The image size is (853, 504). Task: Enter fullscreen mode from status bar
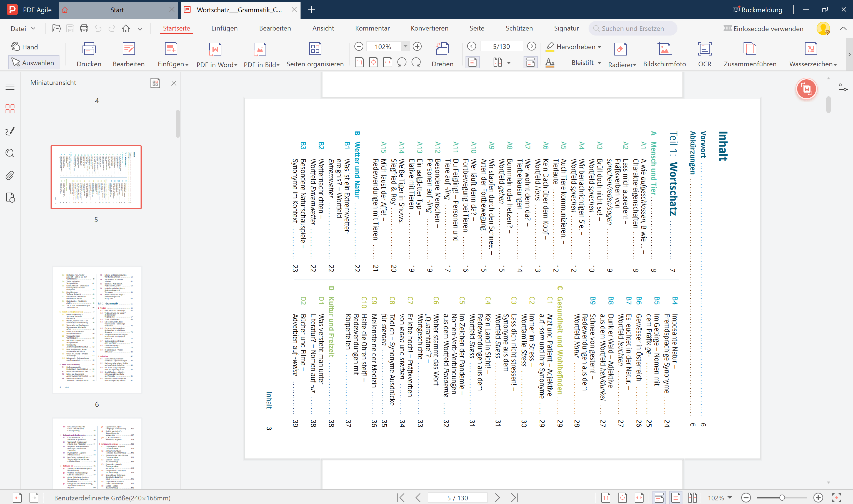point(836,498)
